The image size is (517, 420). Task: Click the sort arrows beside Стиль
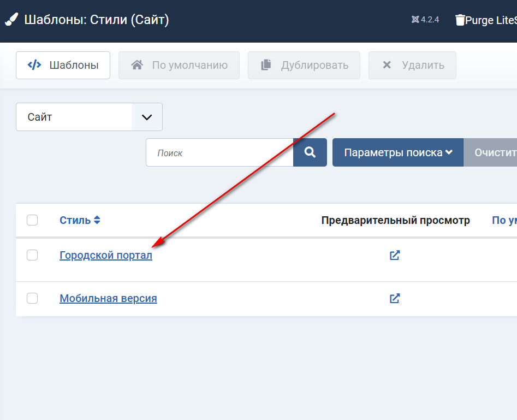pyautogui.click(x=97, y=220)
